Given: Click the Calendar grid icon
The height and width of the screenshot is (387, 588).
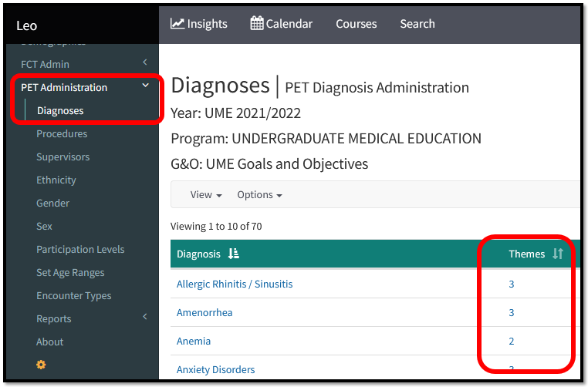Looking at the screenshot, I should pyautogui.click(x=257, y=23).
